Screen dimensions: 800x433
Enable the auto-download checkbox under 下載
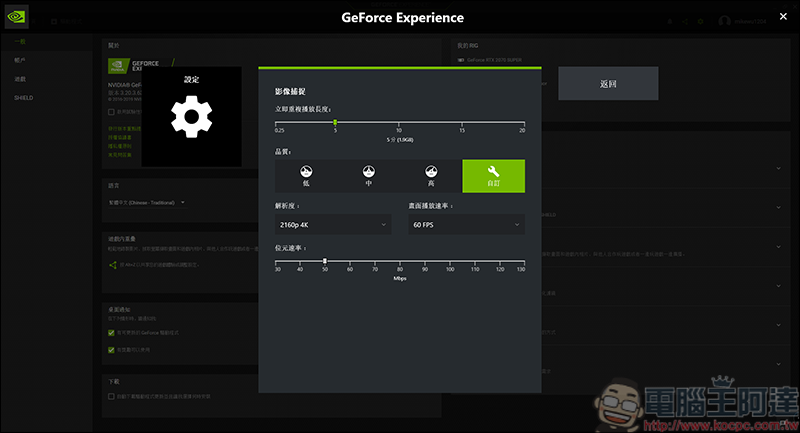pos(111,396)
